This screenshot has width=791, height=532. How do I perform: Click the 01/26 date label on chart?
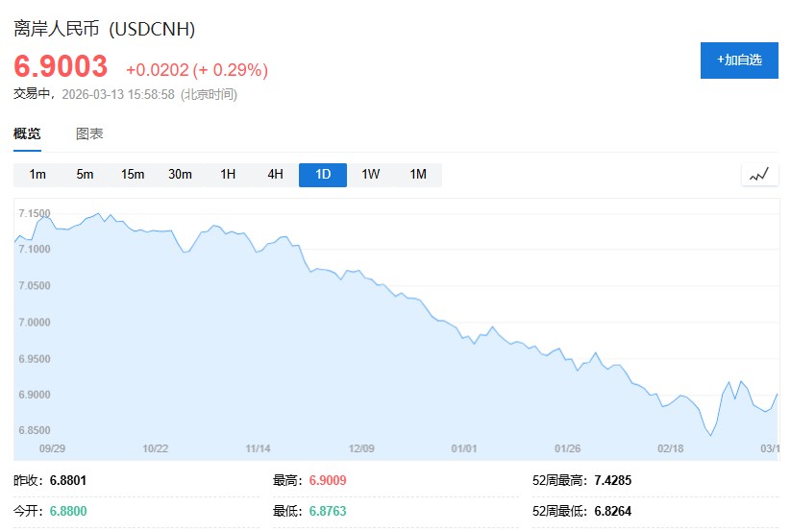[567, 448]
